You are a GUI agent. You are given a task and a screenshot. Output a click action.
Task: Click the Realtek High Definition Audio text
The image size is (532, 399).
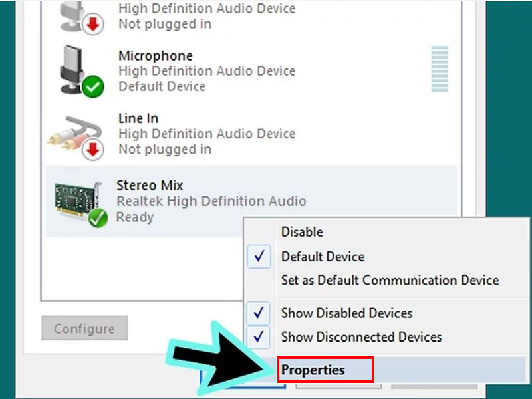(211, 201)
